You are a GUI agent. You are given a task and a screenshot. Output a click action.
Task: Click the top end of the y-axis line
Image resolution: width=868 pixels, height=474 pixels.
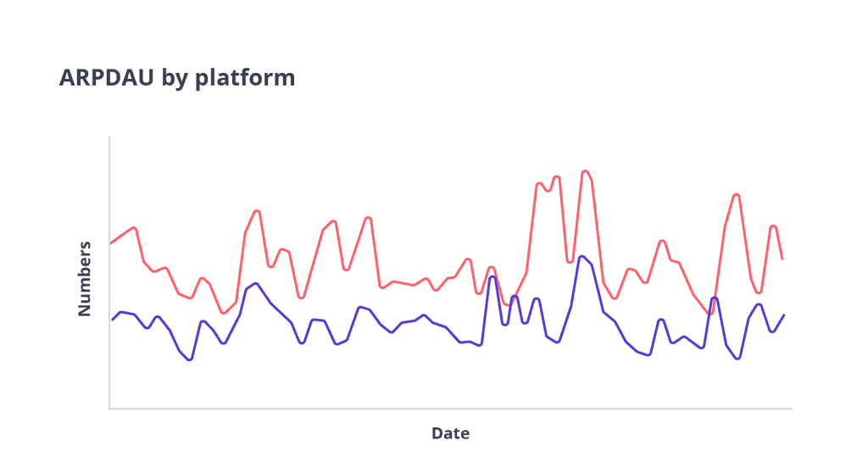coord(109,137)
